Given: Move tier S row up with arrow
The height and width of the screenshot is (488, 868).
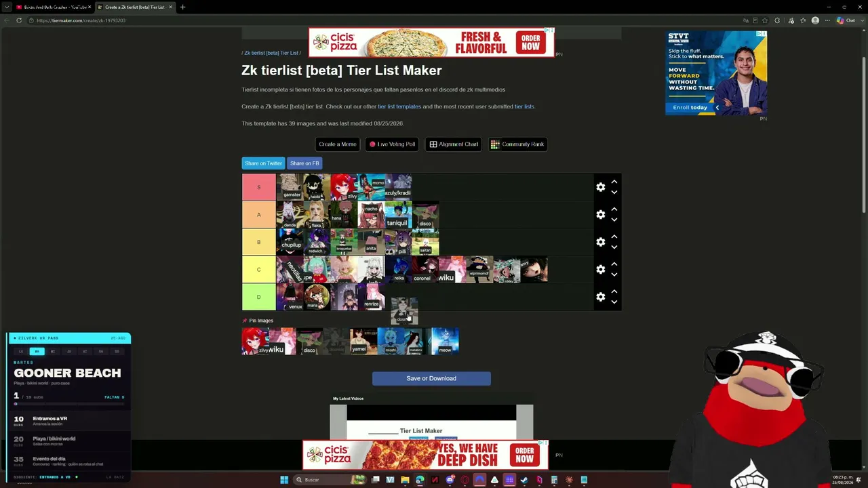Looking at the screenshot, I should 614,182.
